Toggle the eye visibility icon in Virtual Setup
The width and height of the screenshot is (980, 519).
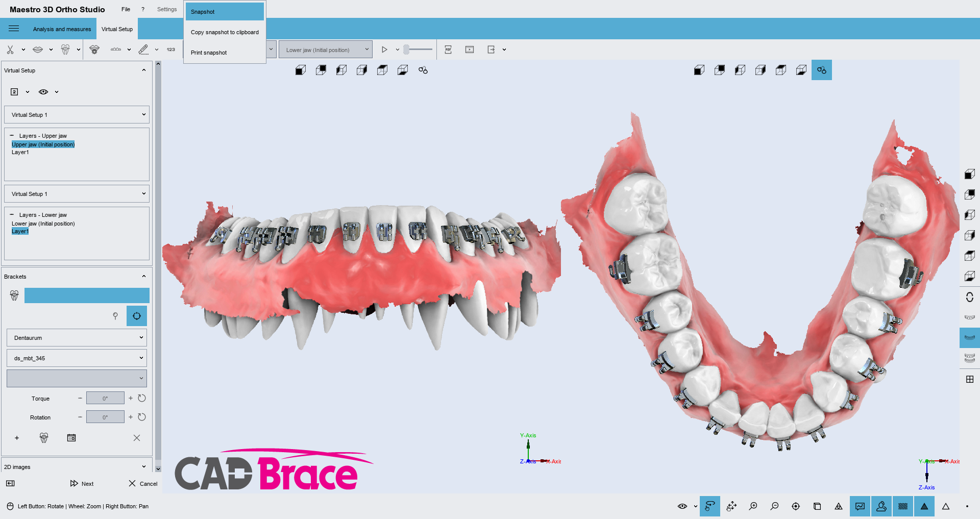pos(43,92)
